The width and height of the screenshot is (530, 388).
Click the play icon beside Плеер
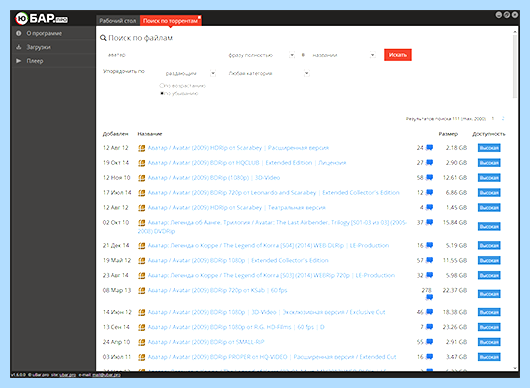tap(19, 61)
